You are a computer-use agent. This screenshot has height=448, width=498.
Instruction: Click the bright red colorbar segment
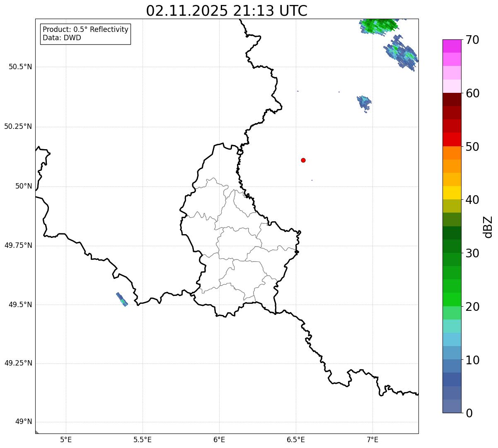tap(452, 139)
